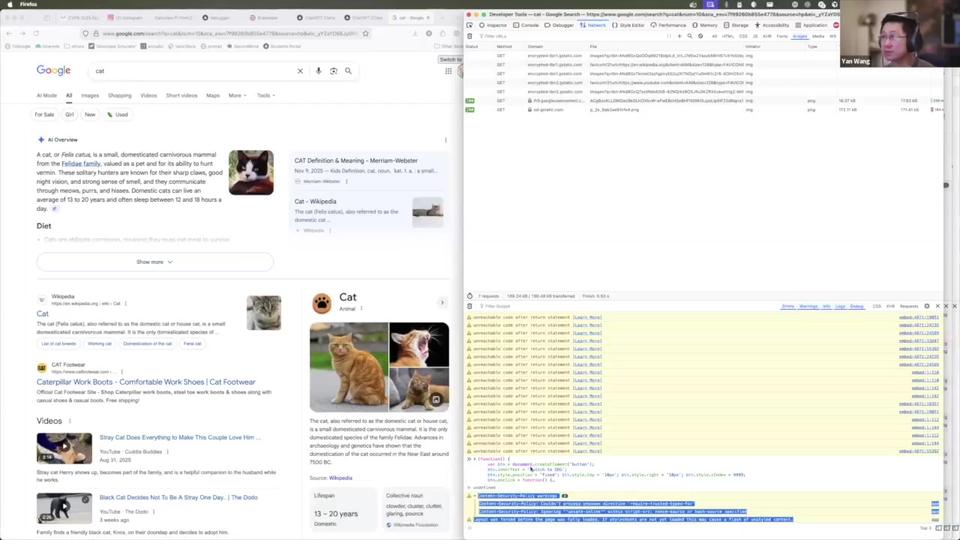The image size is (960, 540).
Task: Select the ssl.gstatic.com request row
Action: click(704, 110)
